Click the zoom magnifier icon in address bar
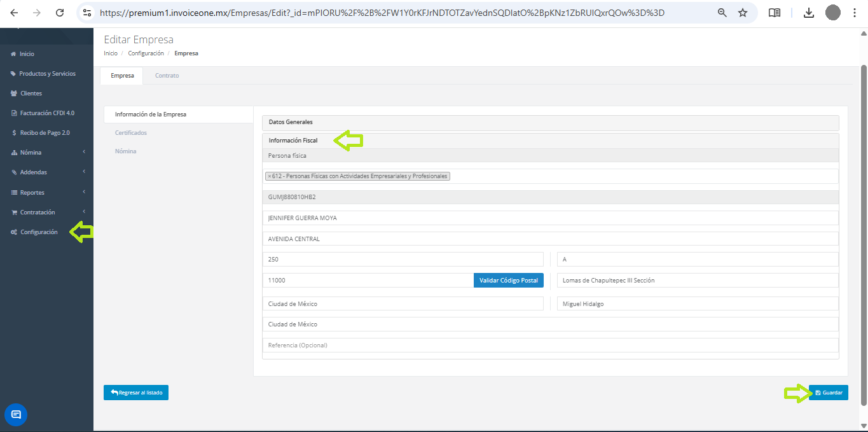The height and width of the screenshot is (432, 868). (722, 13)
